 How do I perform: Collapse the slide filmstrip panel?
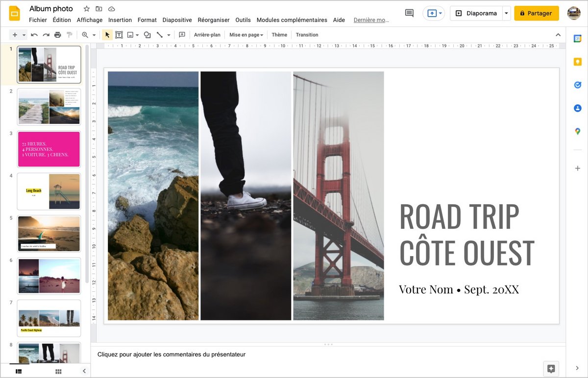pos(84,371)
